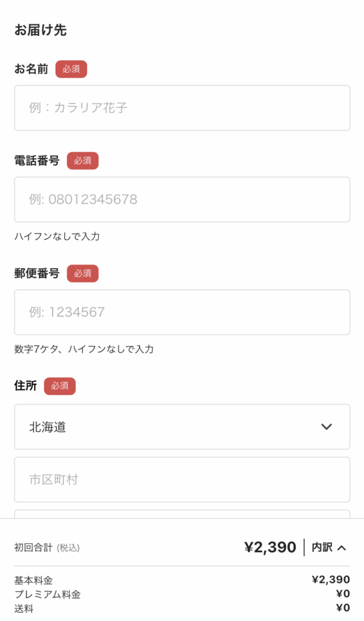Open the 北海道 prefecture dropdown
Image resolution: width=364 pixels, height=621 pixels.
182,426
